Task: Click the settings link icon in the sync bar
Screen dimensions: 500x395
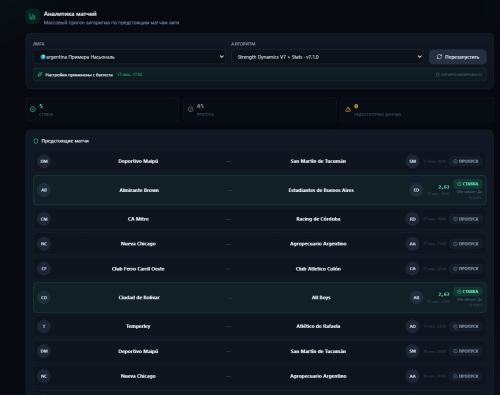Action: (x=40, y=75)
